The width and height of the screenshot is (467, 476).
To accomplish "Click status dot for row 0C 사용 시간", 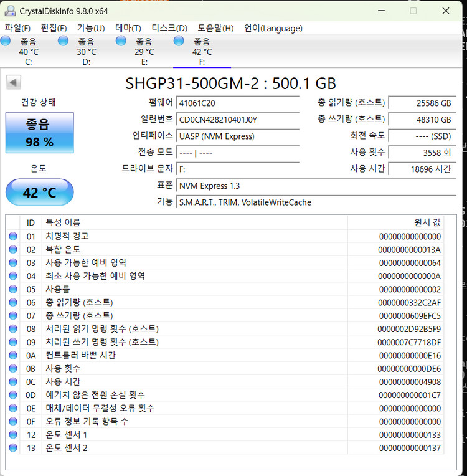I will pos(13,381).
